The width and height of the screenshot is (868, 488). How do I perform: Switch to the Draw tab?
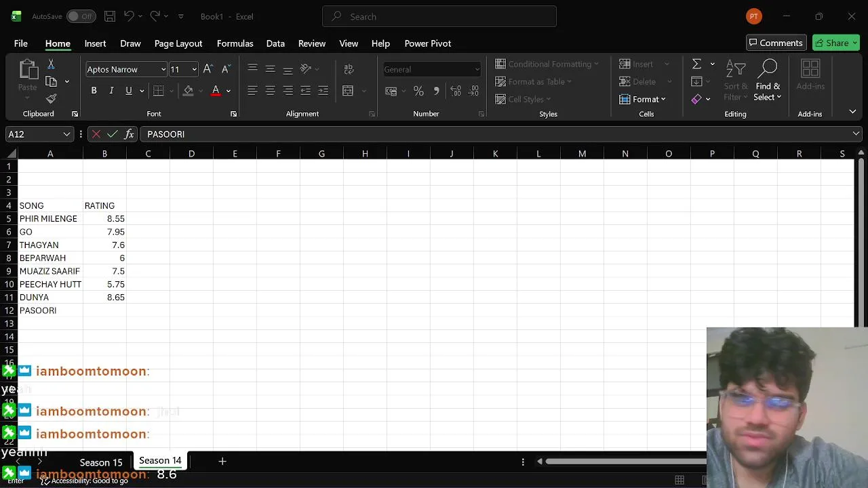click(x=130, y=43)
